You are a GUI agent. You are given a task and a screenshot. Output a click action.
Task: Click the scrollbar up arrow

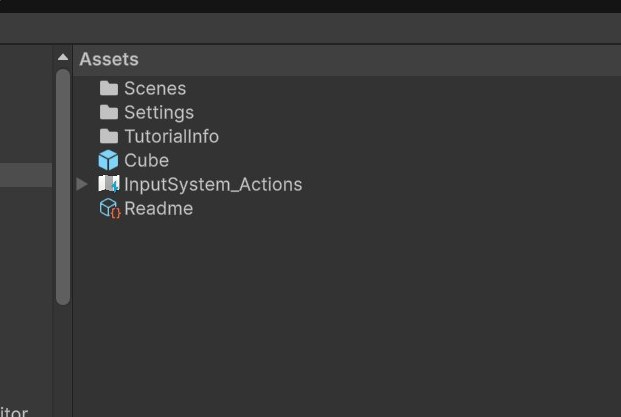pos(63,57)
